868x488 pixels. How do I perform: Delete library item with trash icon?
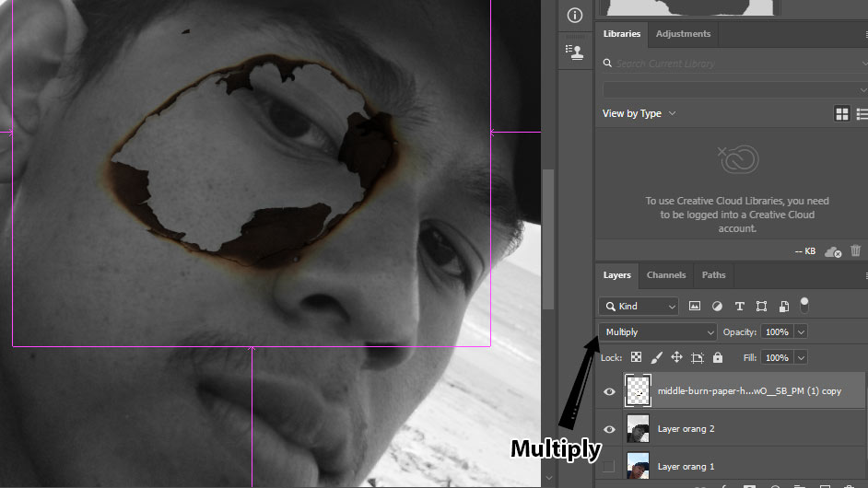(x=856, y=250)
